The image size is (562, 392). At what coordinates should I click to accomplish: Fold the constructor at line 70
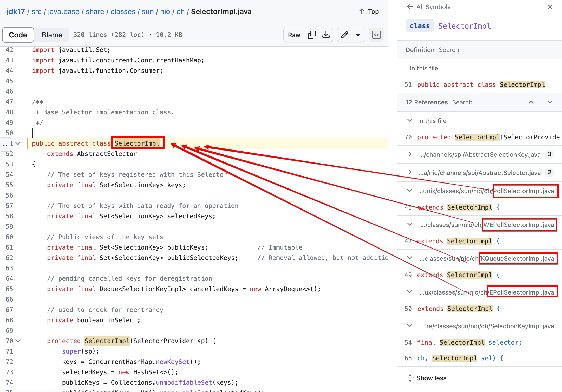point(18,341)
